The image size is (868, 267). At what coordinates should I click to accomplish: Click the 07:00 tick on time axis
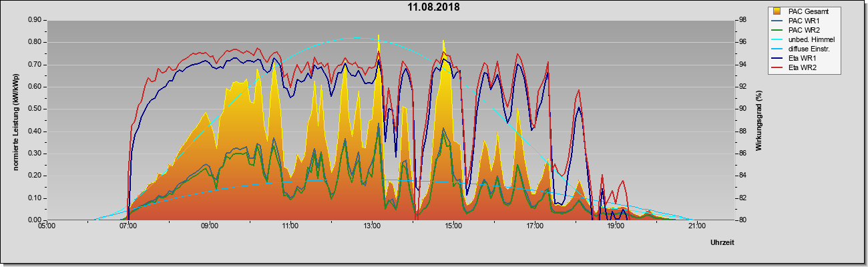coord(128,226)
